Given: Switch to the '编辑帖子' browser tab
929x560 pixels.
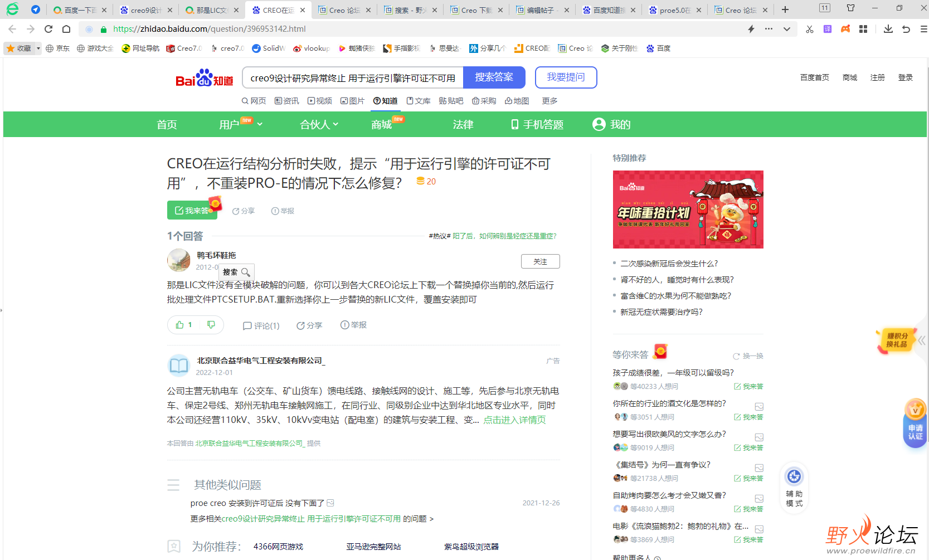Looking at the screenshot, I should point(541,10).
